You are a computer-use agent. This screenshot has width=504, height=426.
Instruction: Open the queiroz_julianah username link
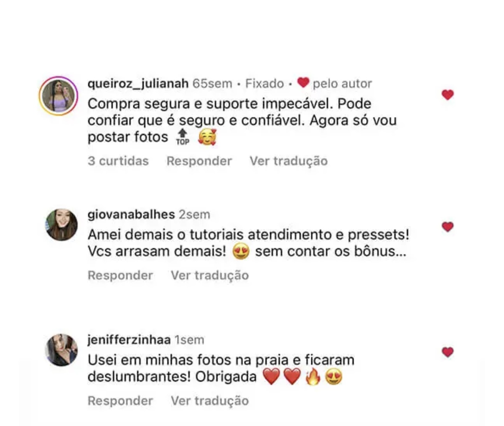pyautogui.click(x=138, y=84)
